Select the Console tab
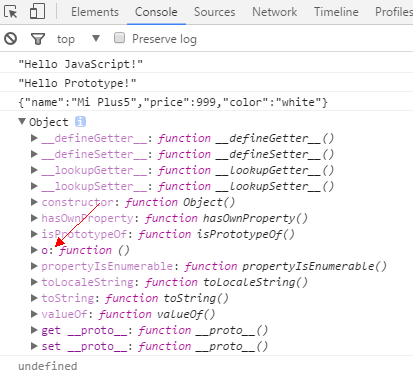 click(156, 12)
